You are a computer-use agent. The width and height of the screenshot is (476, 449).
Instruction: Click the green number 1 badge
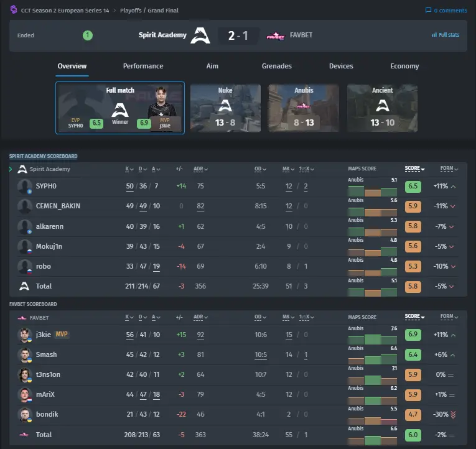(x=88, y=35)
